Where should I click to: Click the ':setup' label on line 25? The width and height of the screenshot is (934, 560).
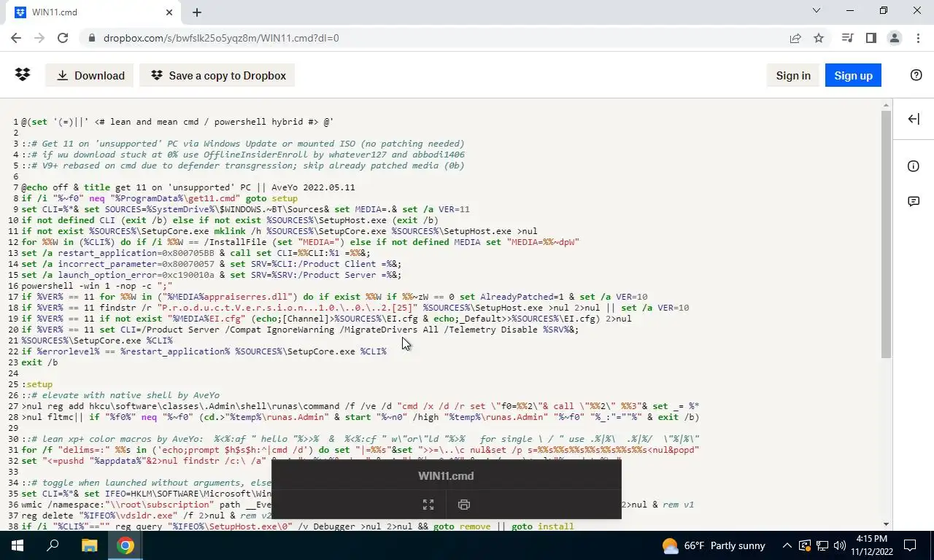click(37, 384)
